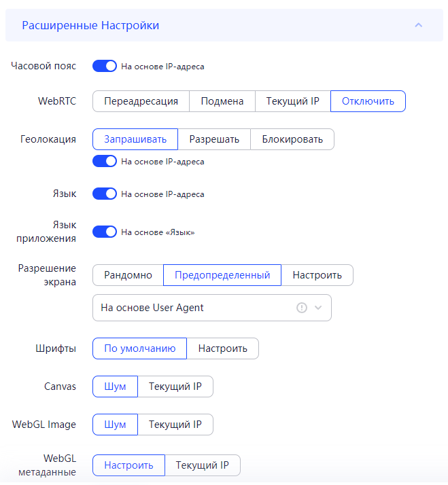Click the info icon in User Agent dropdown
The height and width of the screenshot is (485, 448).
pos(302,308)
